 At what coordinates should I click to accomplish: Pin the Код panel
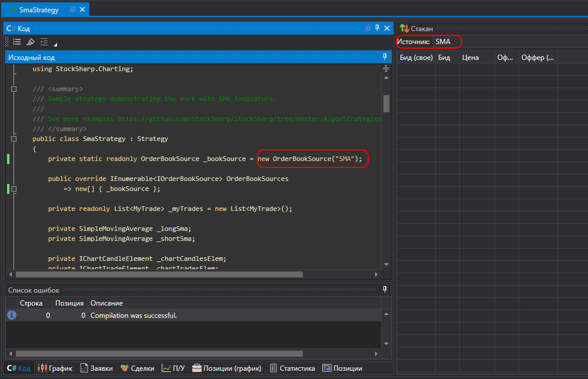(x=377, y=28)
